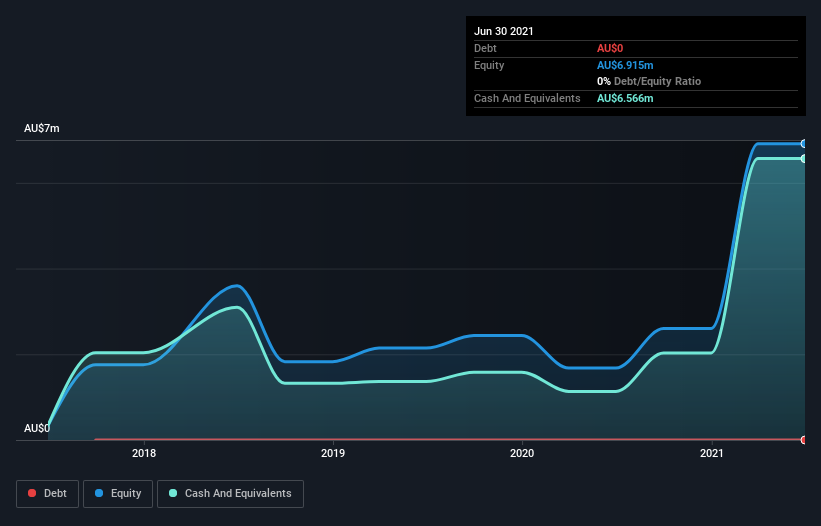This screenshot has width=821, height=526.
Task: Click the Equity label in the tooltip
Action: click(x=489, y=65)
